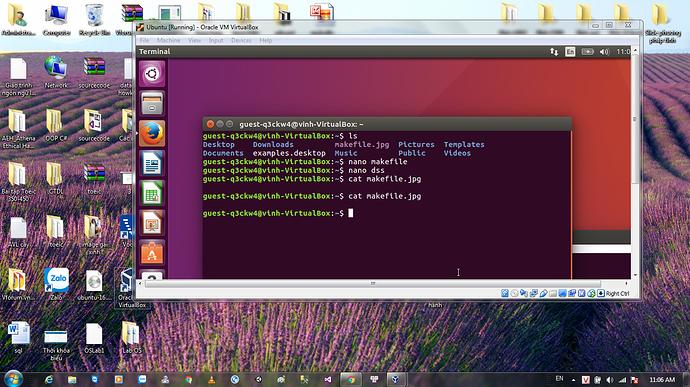Open LibreOffice Impress from launcher
This screenshot has height=387, width=690.
152,223
